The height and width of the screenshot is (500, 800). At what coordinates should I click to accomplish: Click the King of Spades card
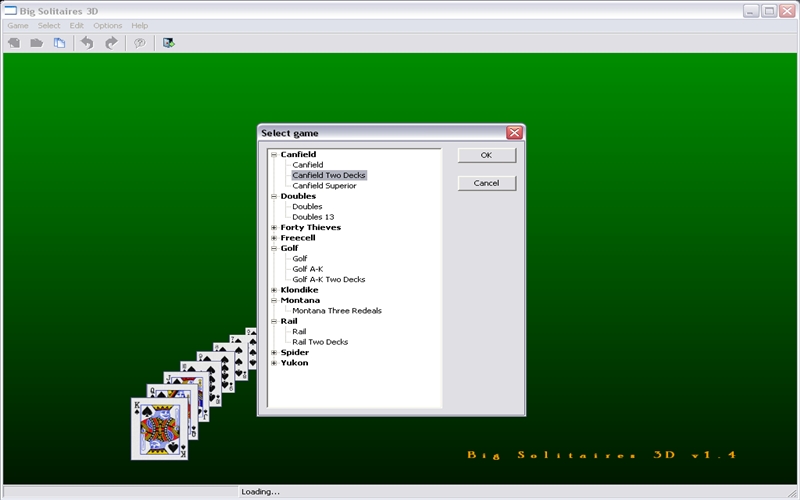pos(159,429)
